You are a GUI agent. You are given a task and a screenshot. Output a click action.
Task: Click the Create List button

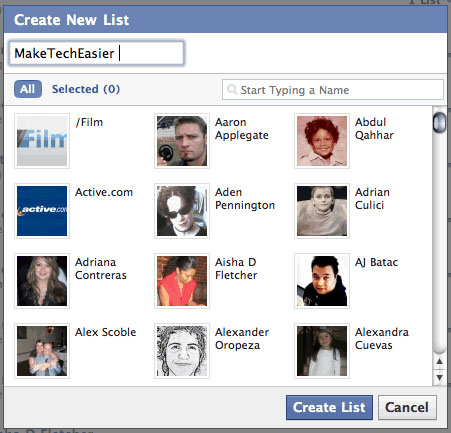point(329,407)
